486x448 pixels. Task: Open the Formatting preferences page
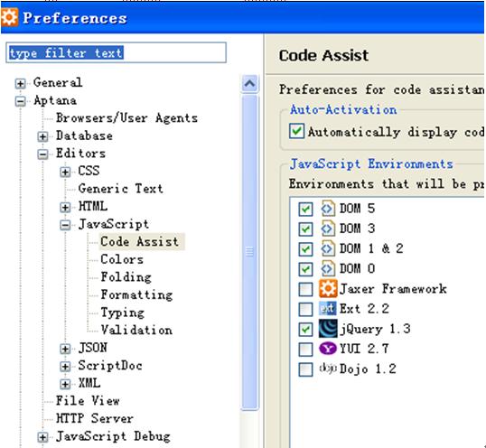click(x=136, y=294)
